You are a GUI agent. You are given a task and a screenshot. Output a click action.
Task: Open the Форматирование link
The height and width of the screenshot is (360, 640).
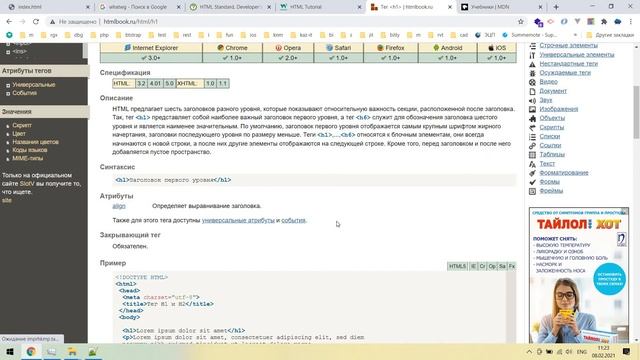click(564, 173)
